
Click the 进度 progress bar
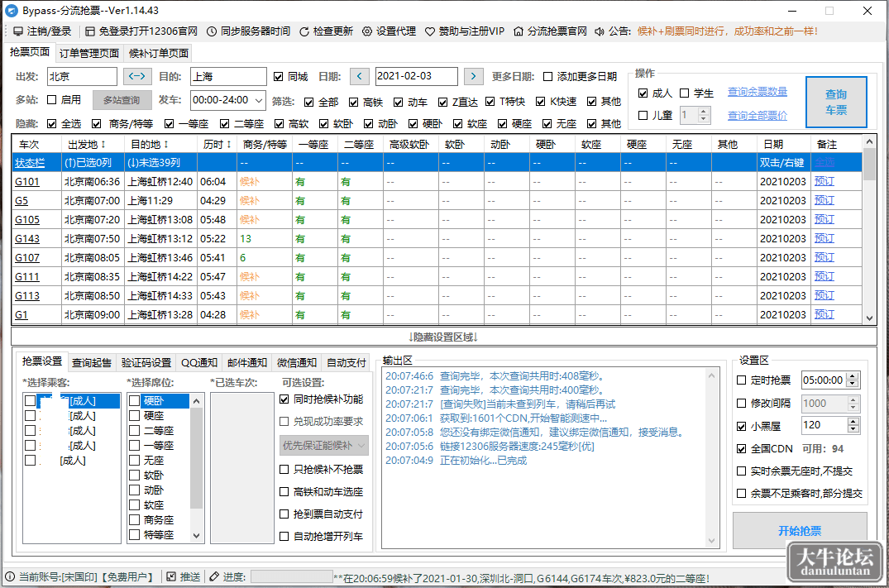click(291, 576)
